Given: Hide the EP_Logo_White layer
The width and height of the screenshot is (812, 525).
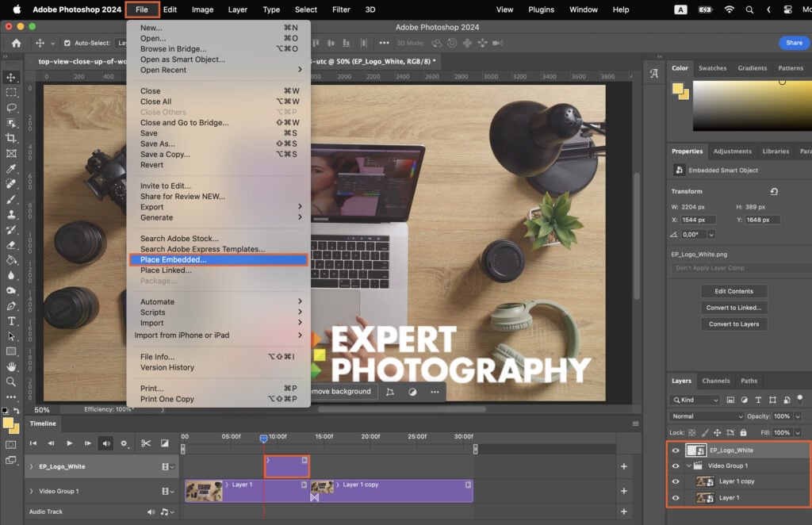Looking at the screenshot, I should (x=675, y=450).
